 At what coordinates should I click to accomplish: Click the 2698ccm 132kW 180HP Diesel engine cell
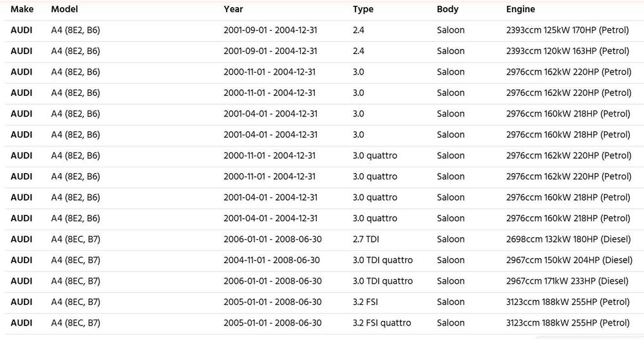pos(569,239)
